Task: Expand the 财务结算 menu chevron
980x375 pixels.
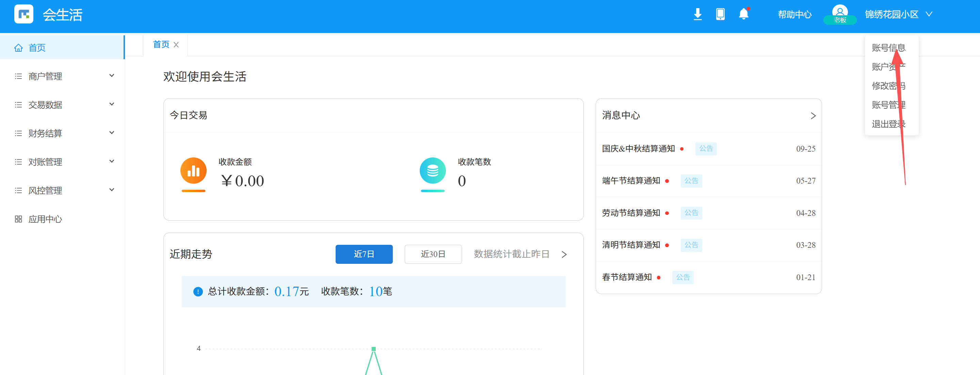Action: [x=112, y=133]
